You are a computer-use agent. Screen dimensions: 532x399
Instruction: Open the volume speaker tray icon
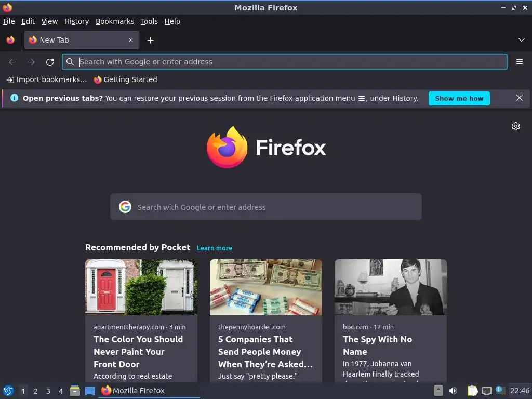[453, 391]
